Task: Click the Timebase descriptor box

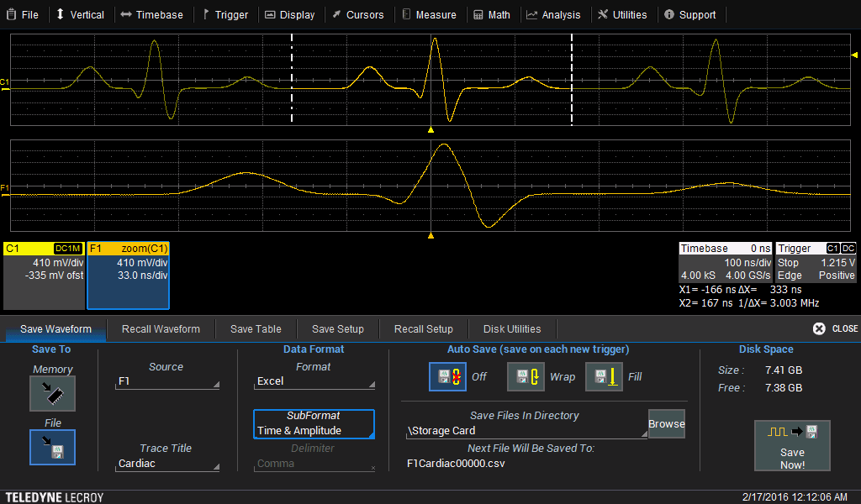Action: coord(725,262)
